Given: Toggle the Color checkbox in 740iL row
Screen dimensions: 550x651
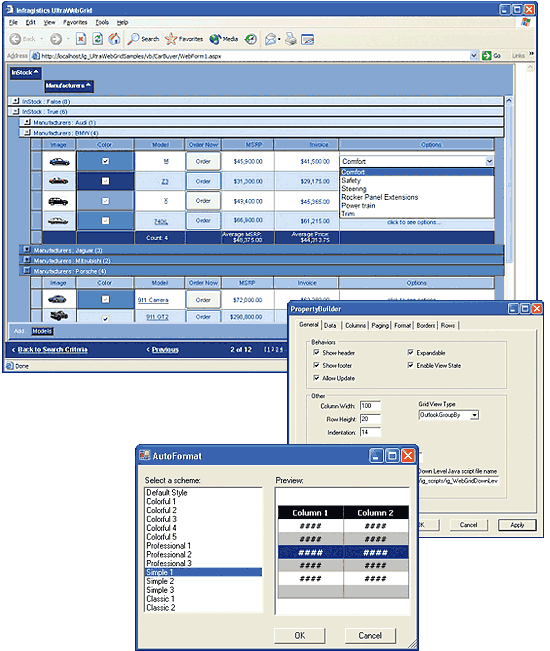Looking at the screenshot, I should coord(105,220).
